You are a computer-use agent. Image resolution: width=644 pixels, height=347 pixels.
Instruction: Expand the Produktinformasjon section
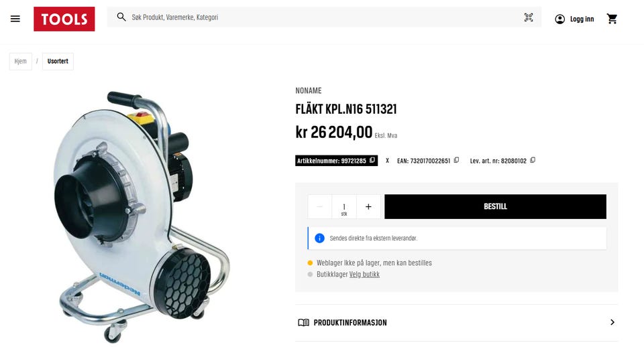tap(457, 323)
